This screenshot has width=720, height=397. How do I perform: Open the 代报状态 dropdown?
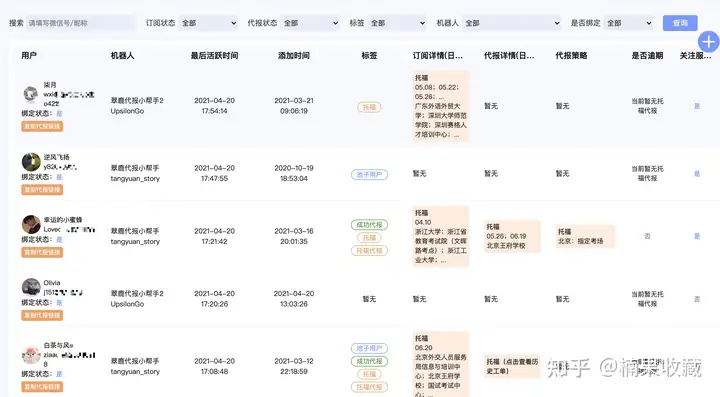tap(310, 23)
